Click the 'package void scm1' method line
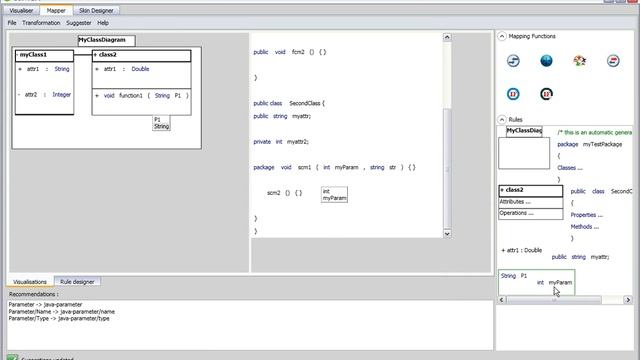This screenshot has height=360, width=640. (x=335, y=167)
